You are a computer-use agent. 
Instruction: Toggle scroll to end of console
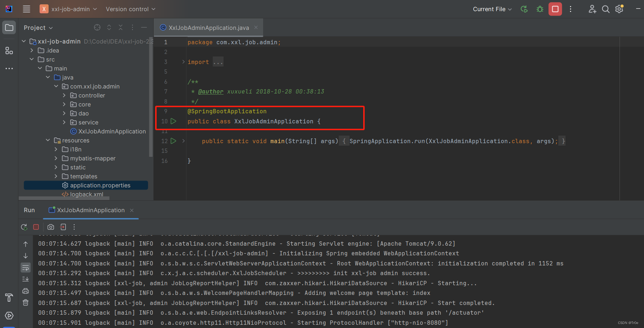pyautogui.click(x=26, y=279)
